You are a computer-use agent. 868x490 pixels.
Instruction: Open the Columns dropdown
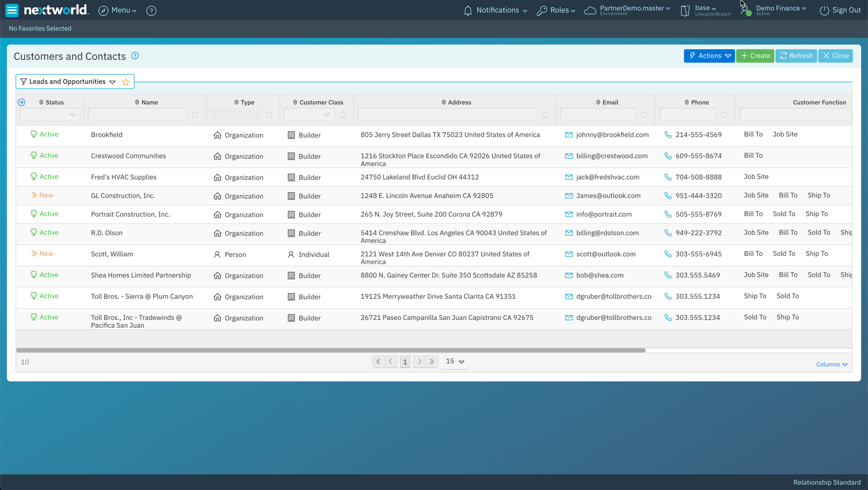pos(831,364)
